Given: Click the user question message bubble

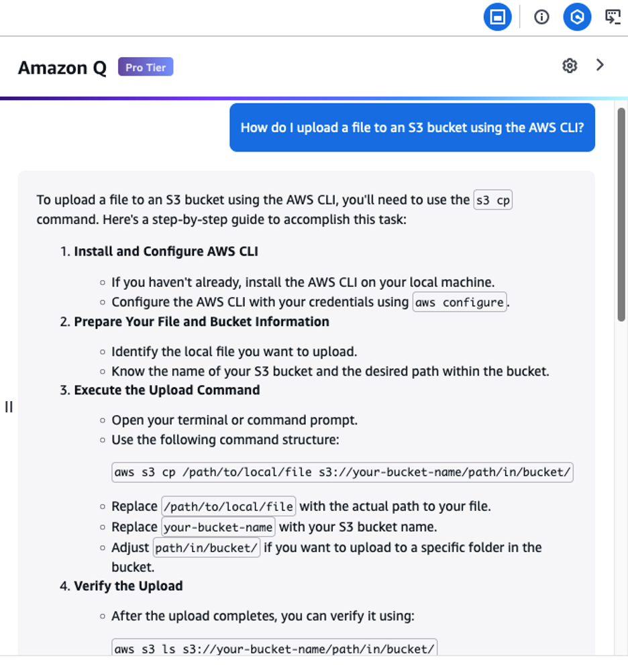Looking at the screenshot, I should tap(412, 127).
